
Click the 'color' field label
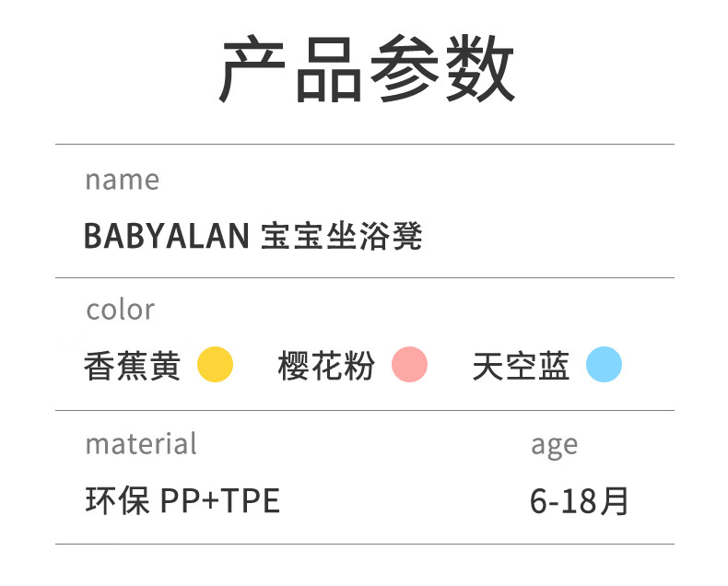pyautogui.click(x=120, y=311)
